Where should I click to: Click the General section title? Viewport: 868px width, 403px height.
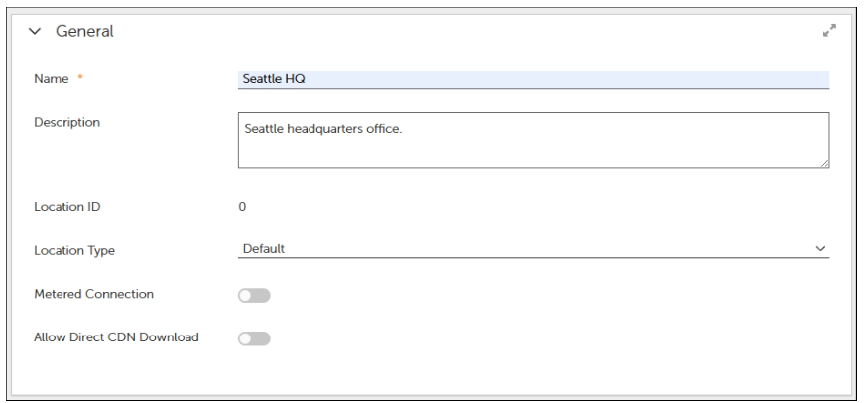[x=83, y=32]
